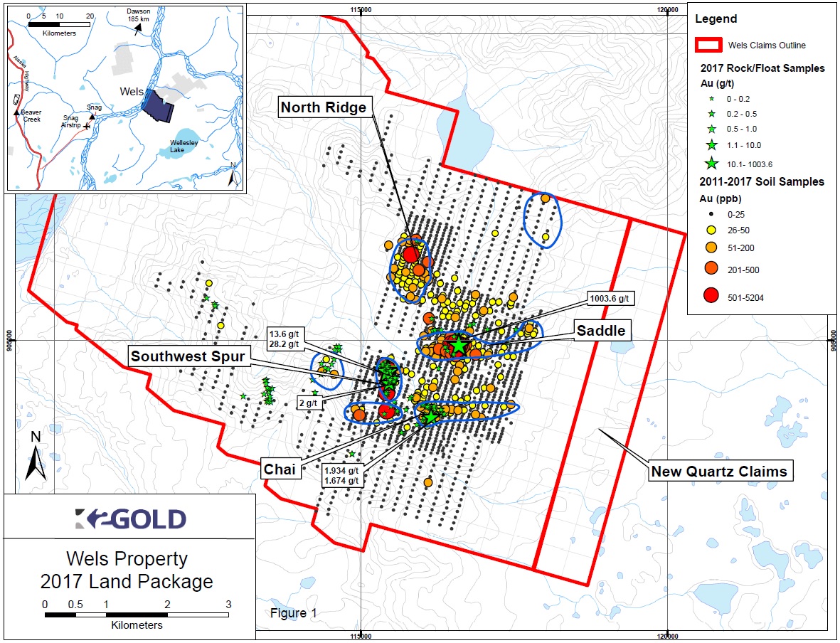
Task: Click the North Ridge callout label
Action: click(324, 107)
